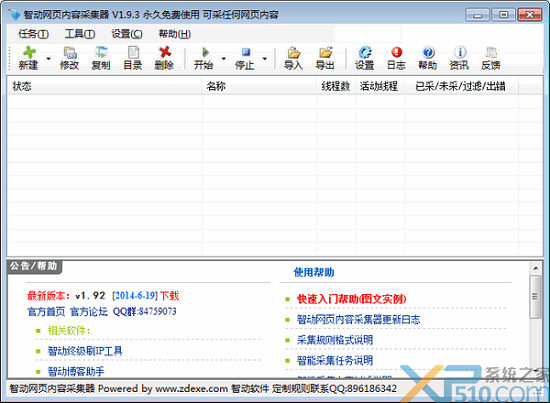This screenshot has width=550, height=403.
Task: Open the dropdown arrow next to 新建
Action: coord(48,58)
